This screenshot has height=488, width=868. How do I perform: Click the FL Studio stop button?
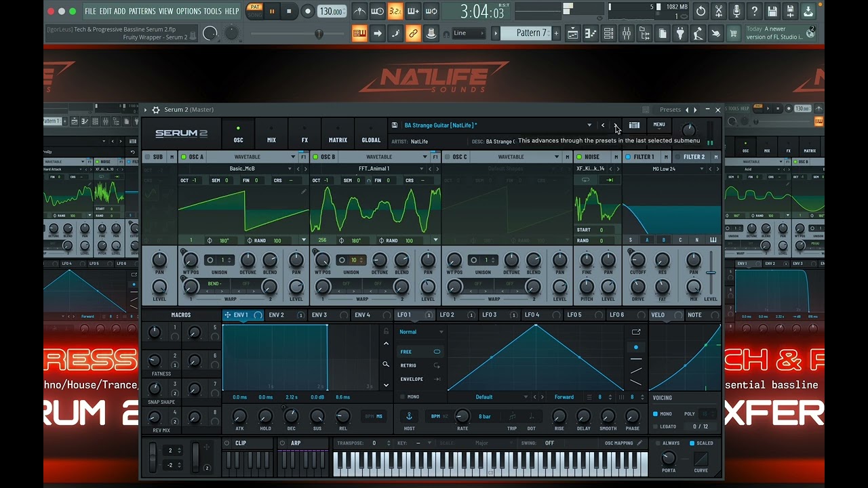pyautogui.click(x=289, y=12)
